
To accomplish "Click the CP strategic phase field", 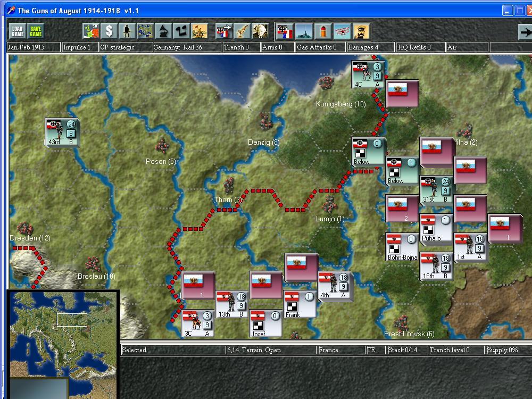I will (x=126, y=47).
